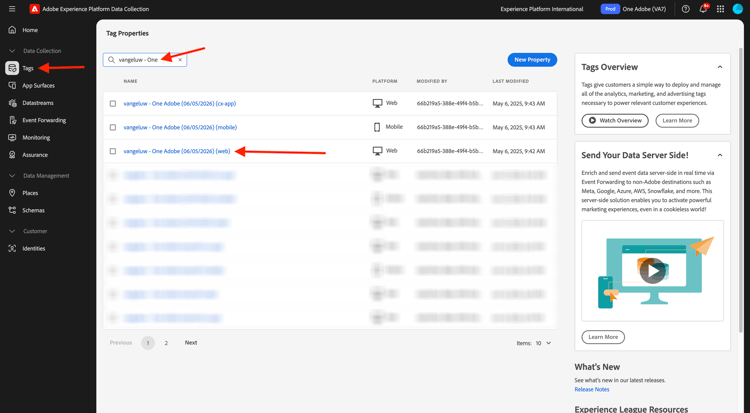
Task: Open the user profile avatar
Action: 738,9
